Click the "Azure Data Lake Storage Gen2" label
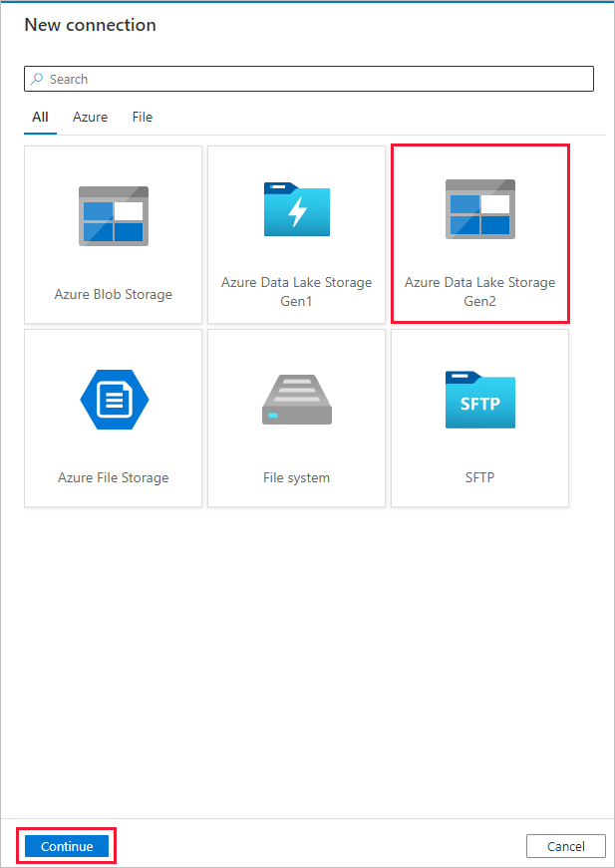615x868 pixels. (479, 292)
